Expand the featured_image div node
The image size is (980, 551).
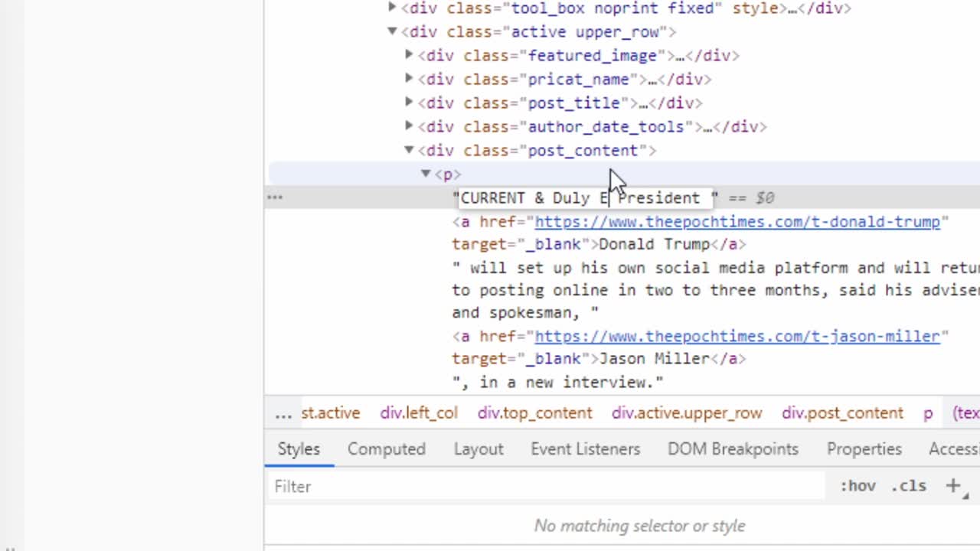point(409,55)
